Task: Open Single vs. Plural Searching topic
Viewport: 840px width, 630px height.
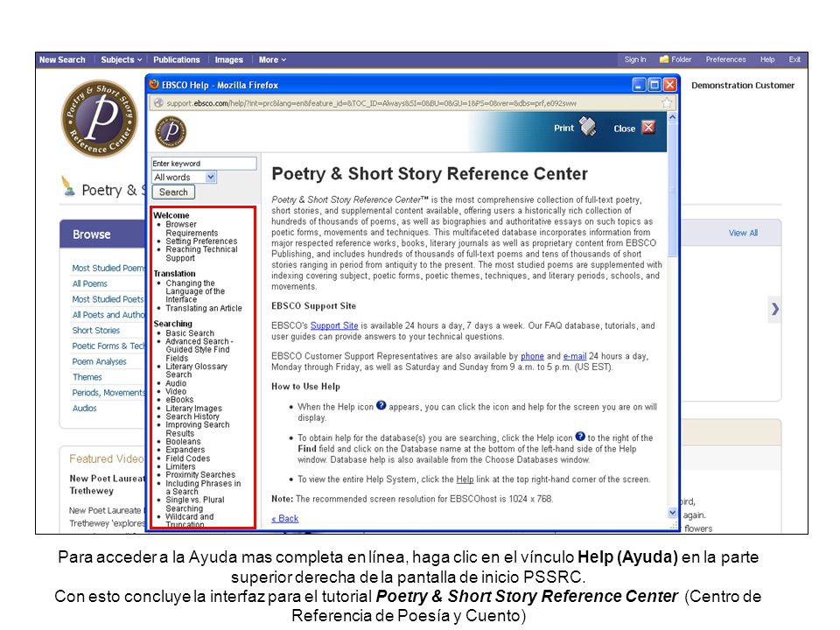Action: point(195,504)
